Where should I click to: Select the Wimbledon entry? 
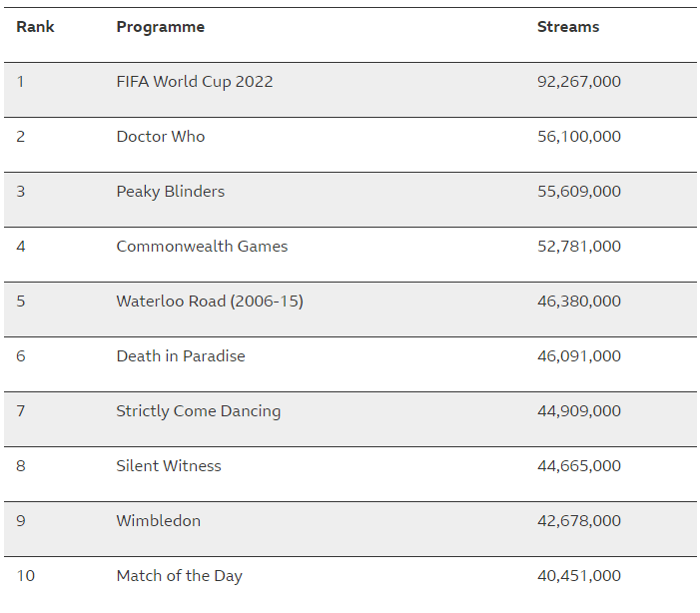pyautogui.click(x=158, y=521)
